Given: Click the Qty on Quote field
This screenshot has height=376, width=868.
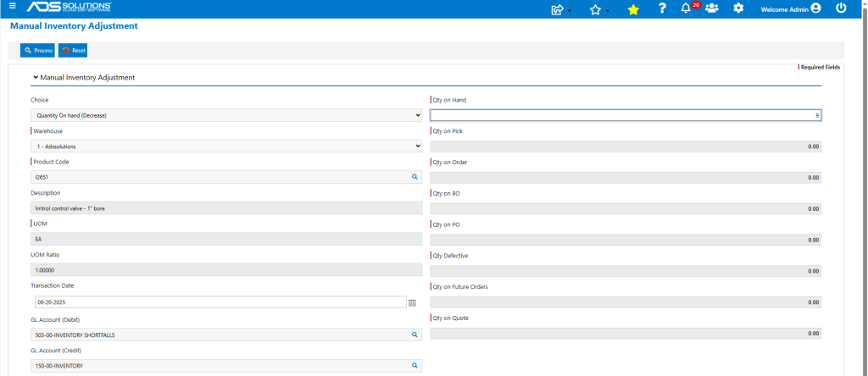Looking at the screenshot, I should click(626, 334).
